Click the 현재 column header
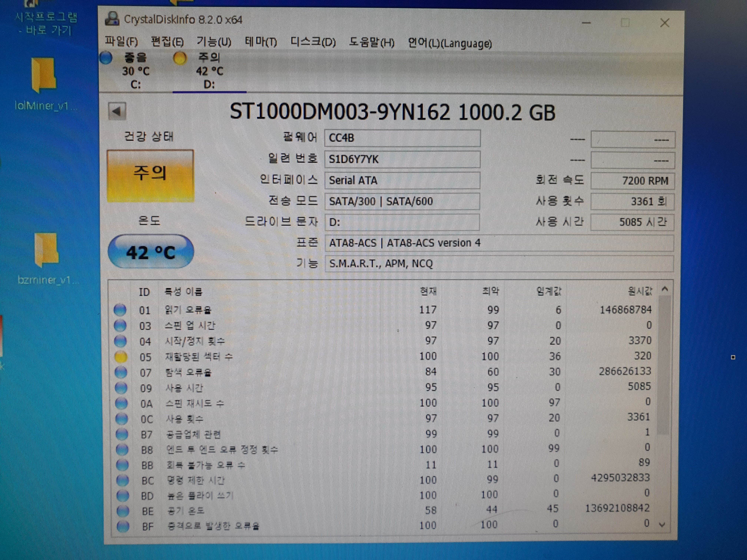747x560 pixels. pos(428,291)
